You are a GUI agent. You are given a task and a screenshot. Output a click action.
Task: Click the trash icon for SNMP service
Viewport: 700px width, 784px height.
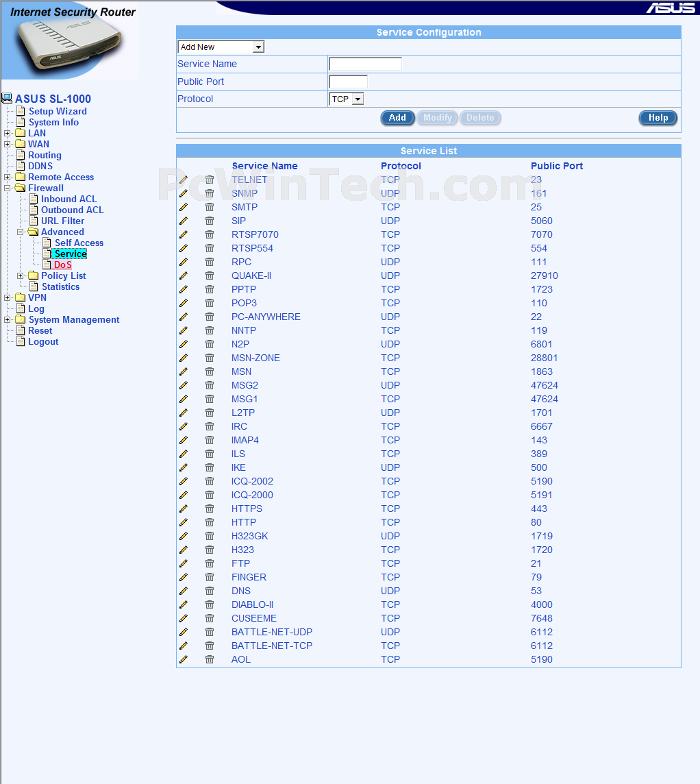tap(210, 193)
